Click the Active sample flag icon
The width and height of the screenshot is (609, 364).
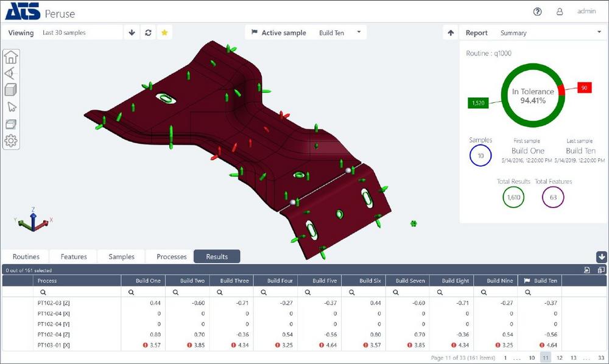tap(255, 33)
